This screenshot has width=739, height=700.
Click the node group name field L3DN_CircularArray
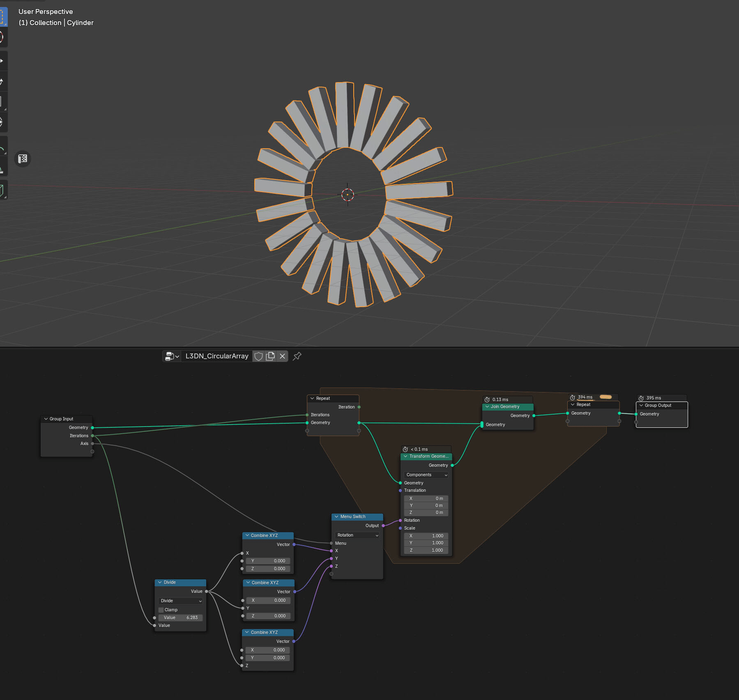point(217,356)
